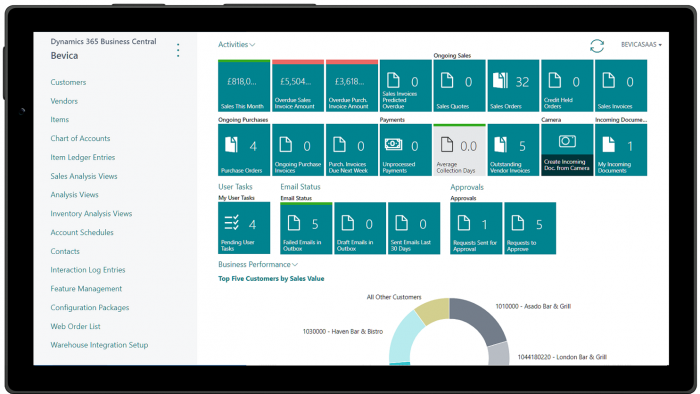The width and height of the screenshot is (700, 394).
Task: Open the Draft Emails in Outbox tile
Action: tap(360, 228)
